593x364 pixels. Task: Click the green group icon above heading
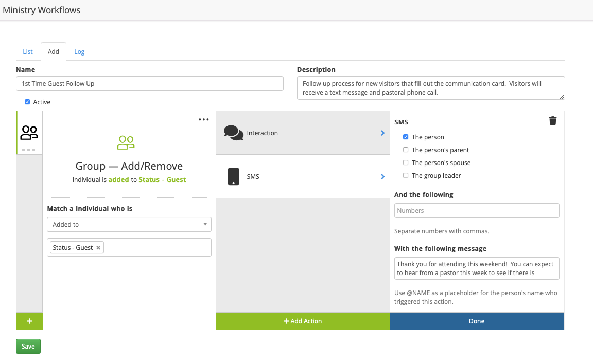[126, 142]
